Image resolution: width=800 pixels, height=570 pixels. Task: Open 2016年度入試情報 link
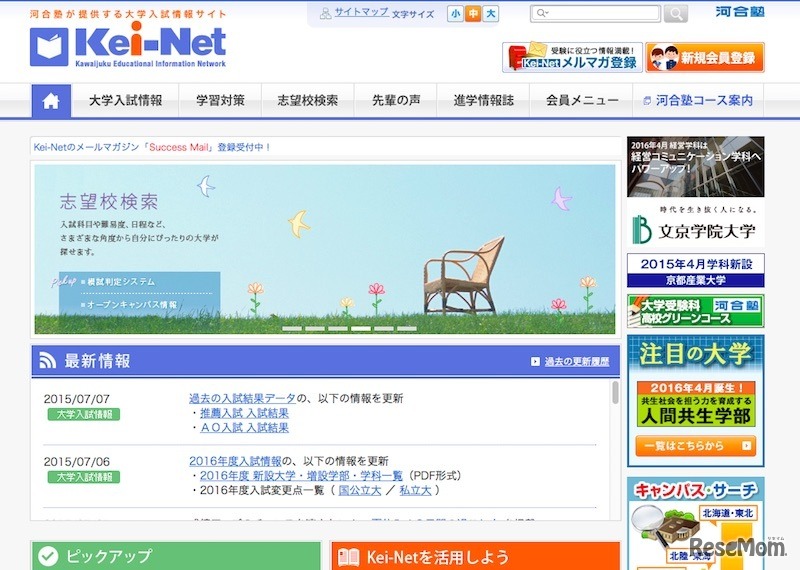point(235,461)
